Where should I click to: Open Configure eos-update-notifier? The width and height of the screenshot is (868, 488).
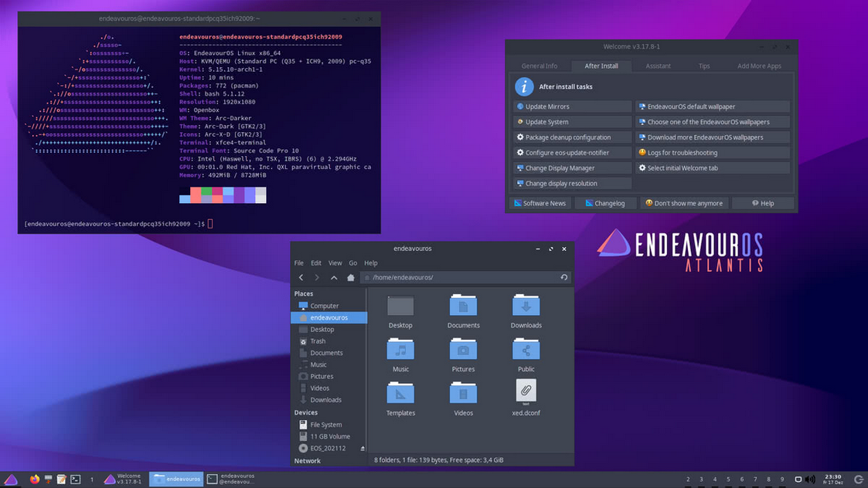(573, 153)
